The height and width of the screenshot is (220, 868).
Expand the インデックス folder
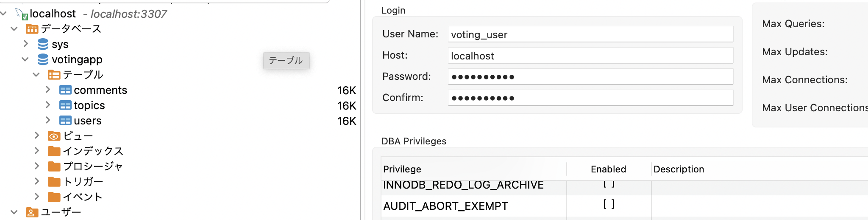(x=37, y=151)
